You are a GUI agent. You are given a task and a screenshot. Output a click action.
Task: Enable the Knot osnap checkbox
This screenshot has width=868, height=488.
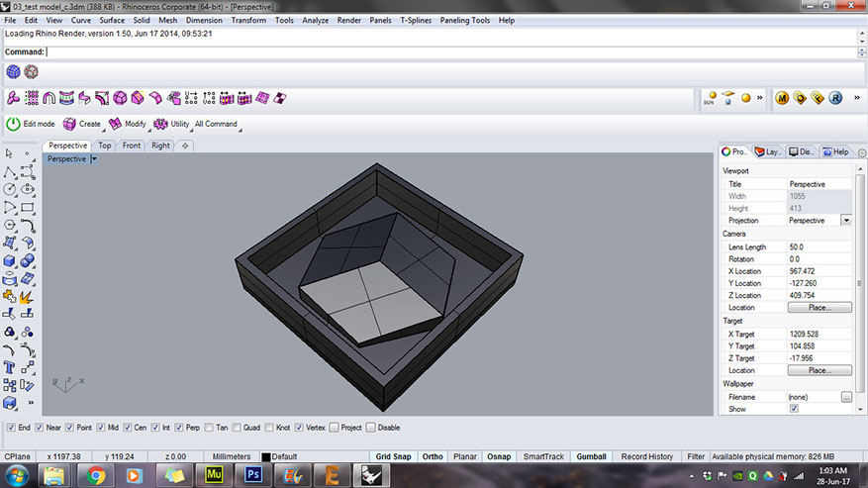point(269,428)
